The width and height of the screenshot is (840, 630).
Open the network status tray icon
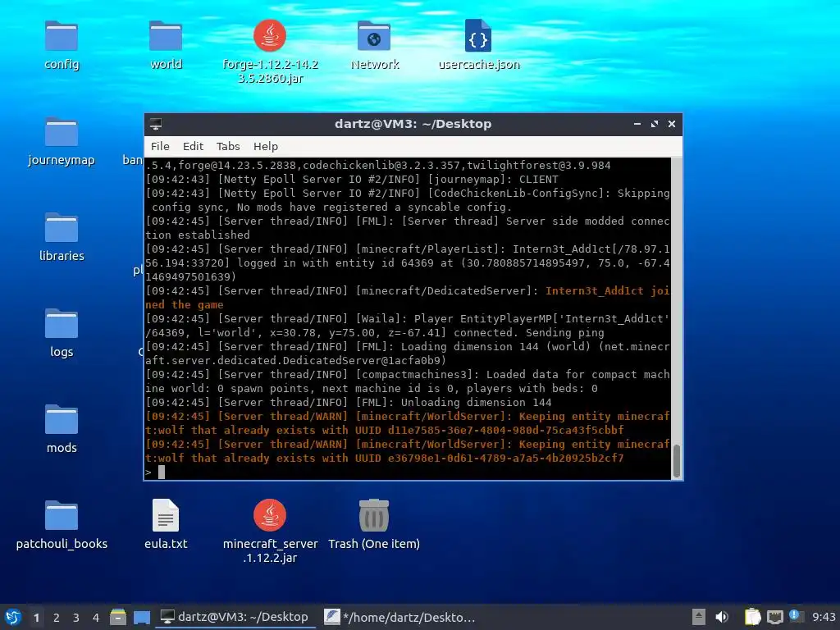click(x=774, y=617)
